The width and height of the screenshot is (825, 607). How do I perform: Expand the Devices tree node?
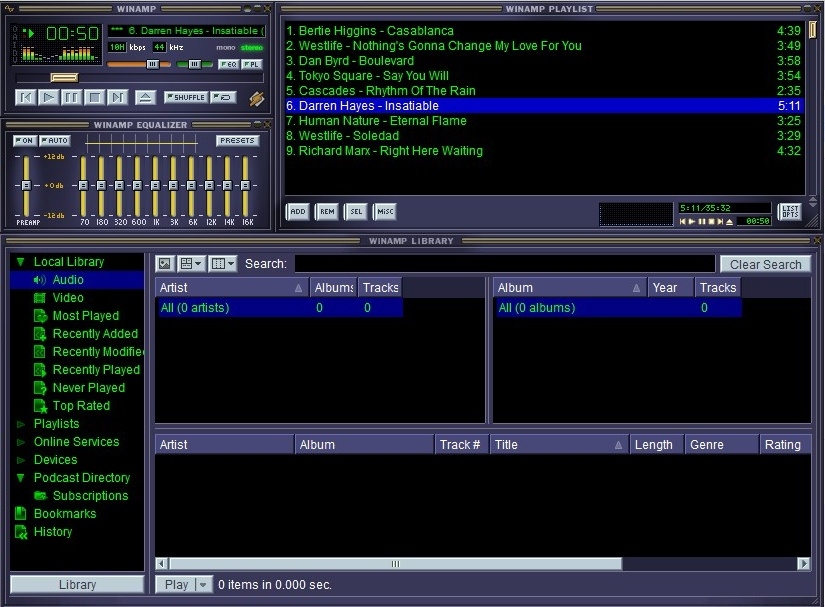tap(21, 460)
